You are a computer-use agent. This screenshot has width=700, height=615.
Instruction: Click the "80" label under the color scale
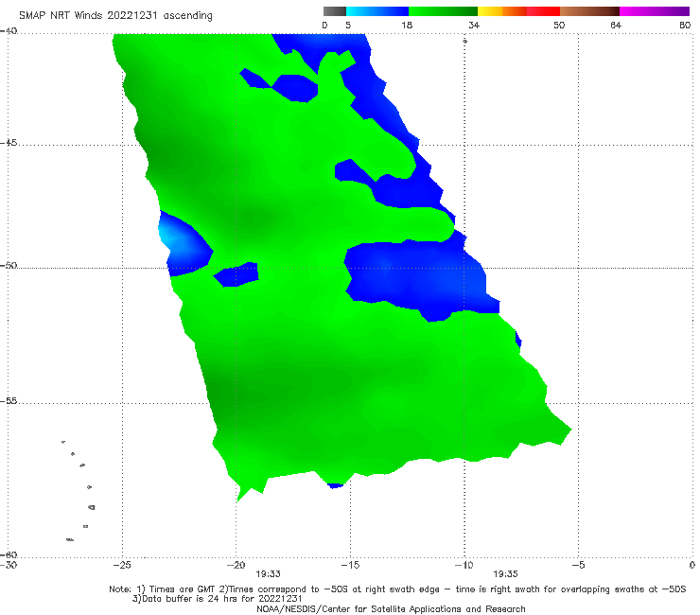coord(685,25)
